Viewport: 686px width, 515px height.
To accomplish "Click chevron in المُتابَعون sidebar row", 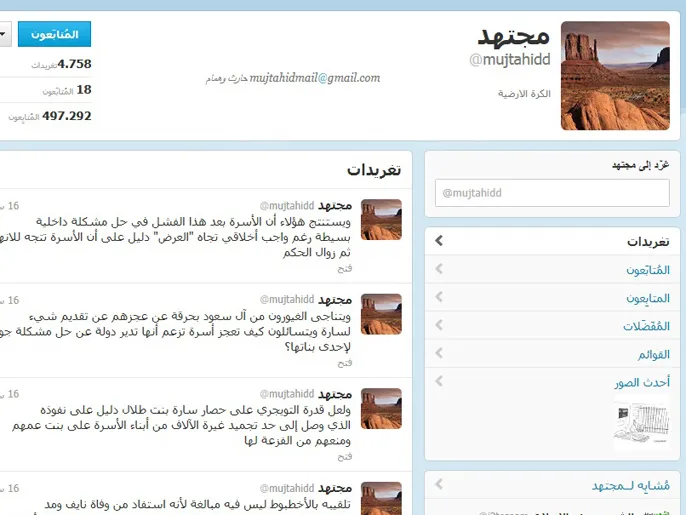I will [439, 269].
